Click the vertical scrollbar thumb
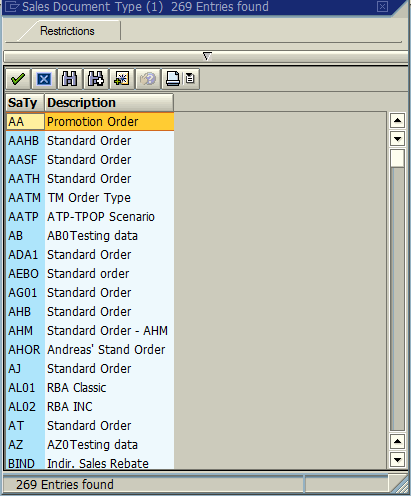 point(397,158)
